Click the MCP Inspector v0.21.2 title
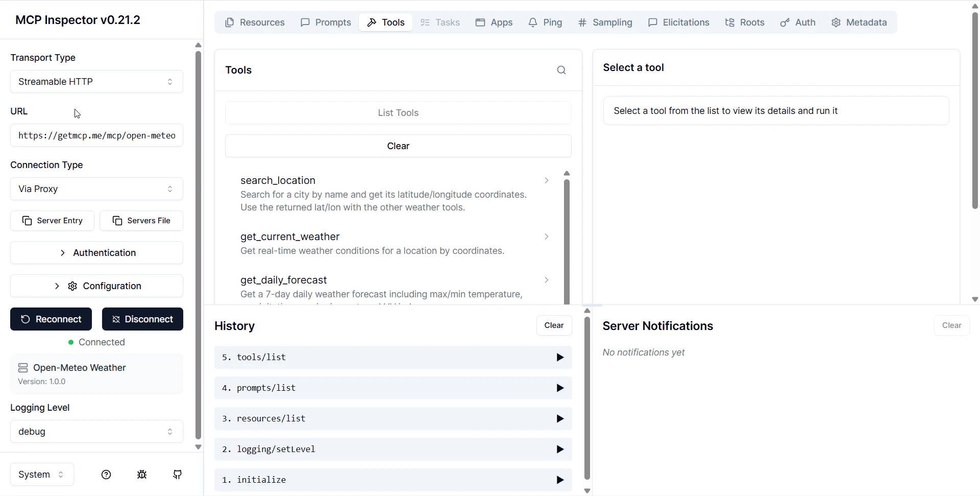This screenshot has width=980, height=496. pos(78,20)
